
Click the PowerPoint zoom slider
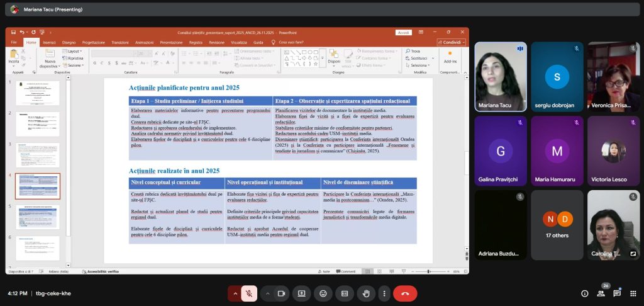click(x=432, y=271)
